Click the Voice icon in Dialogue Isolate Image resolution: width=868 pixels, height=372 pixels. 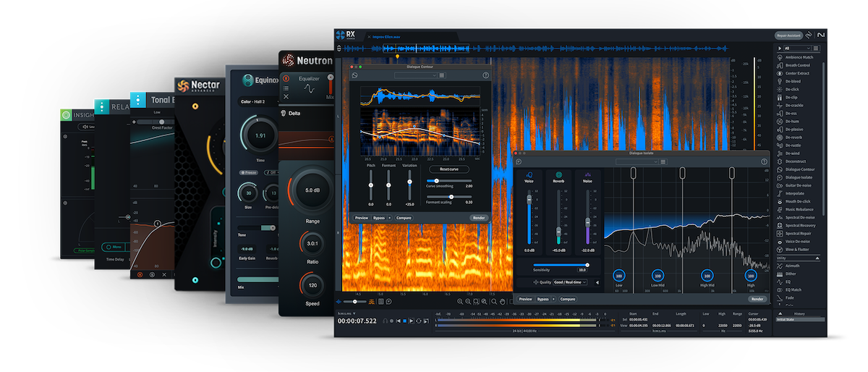click(x=529, y=174)
